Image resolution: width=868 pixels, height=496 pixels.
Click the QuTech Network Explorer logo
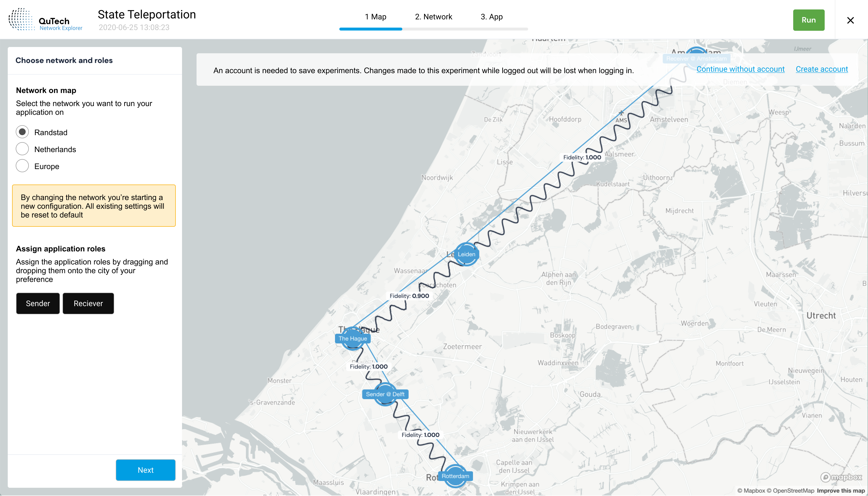tap(45, 20)
